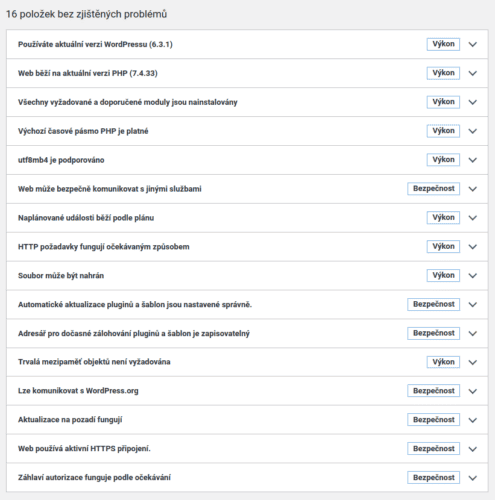Expand chevron for Naplánované události row
This screenshot has width=495, height=500.
473,218
